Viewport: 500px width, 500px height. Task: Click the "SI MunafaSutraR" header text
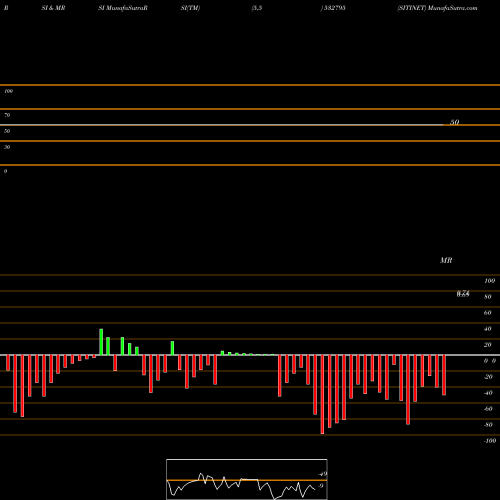(123, 8)
